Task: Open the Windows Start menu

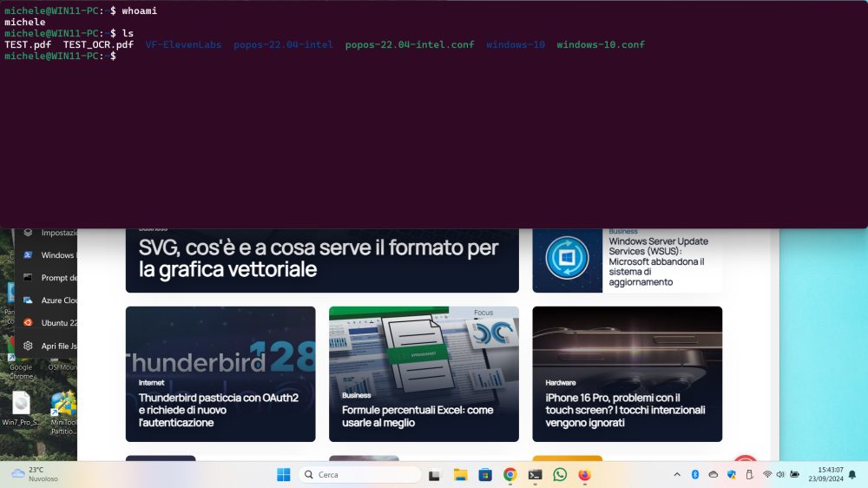Action: (284, 475)
